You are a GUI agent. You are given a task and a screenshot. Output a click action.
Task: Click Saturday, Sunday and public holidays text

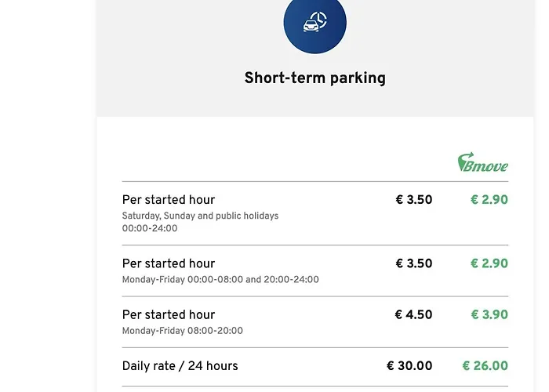pyautogui.click(x=200, y=216)
